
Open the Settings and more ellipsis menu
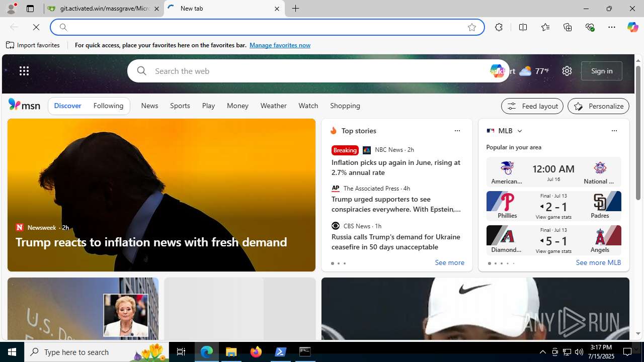(x=612, y=27)
